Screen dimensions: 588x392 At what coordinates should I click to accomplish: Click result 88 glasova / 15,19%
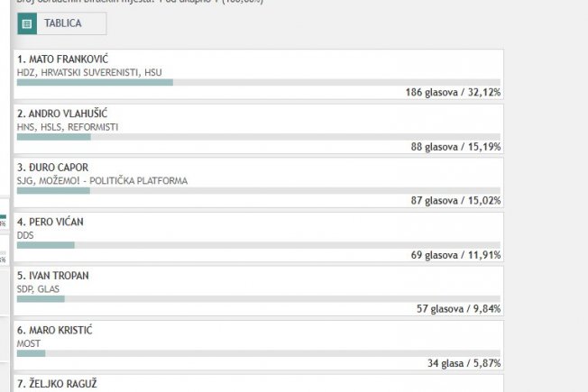click(x=455, y=147)
